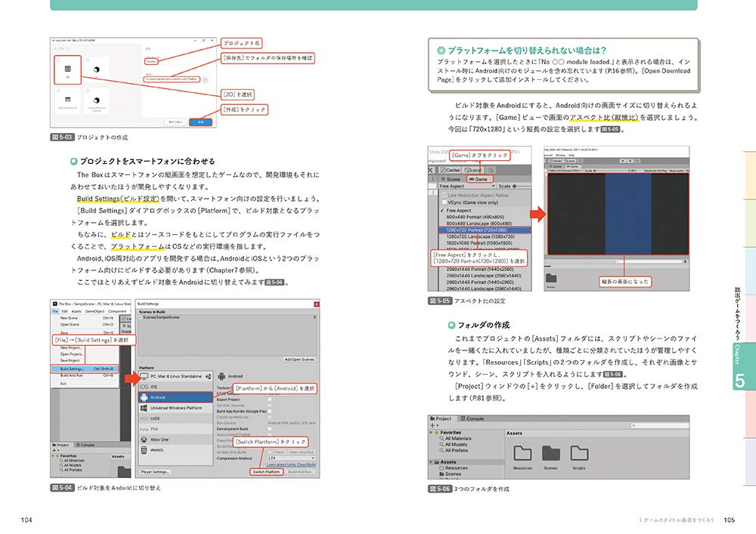Enable the Development Build checkbox
The image size is (756, 534).
pos(270,428)
